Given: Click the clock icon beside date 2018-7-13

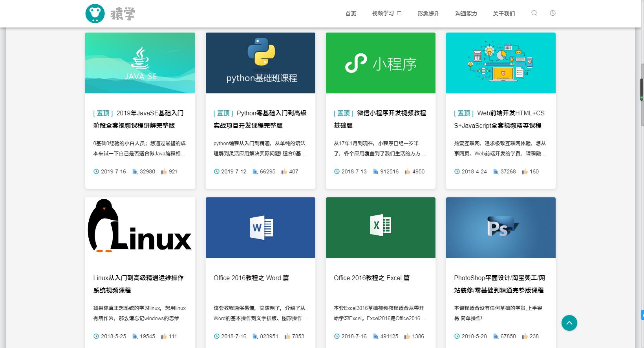Looking at the screenshot, I should (x=337, y=171).
